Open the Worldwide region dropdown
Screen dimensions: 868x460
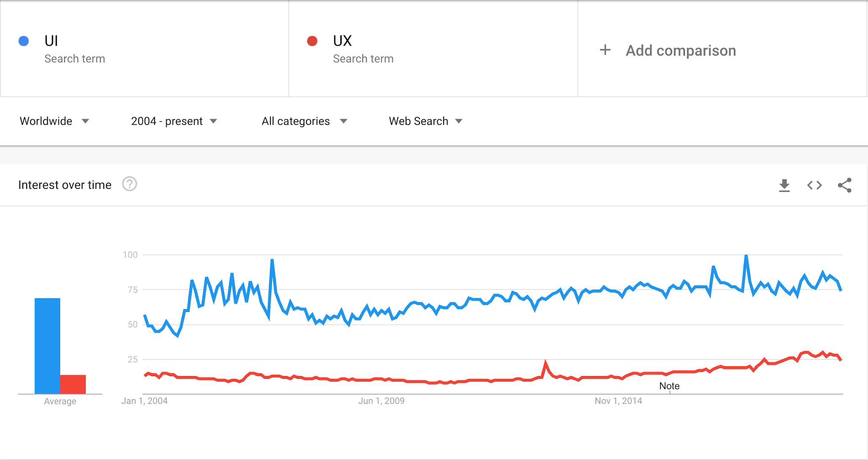click(x=54, y=121)
